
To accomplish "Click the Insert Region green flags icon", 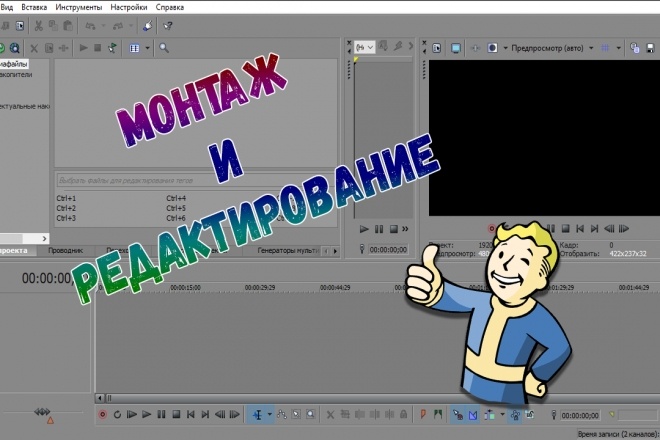I will [438, 415].
